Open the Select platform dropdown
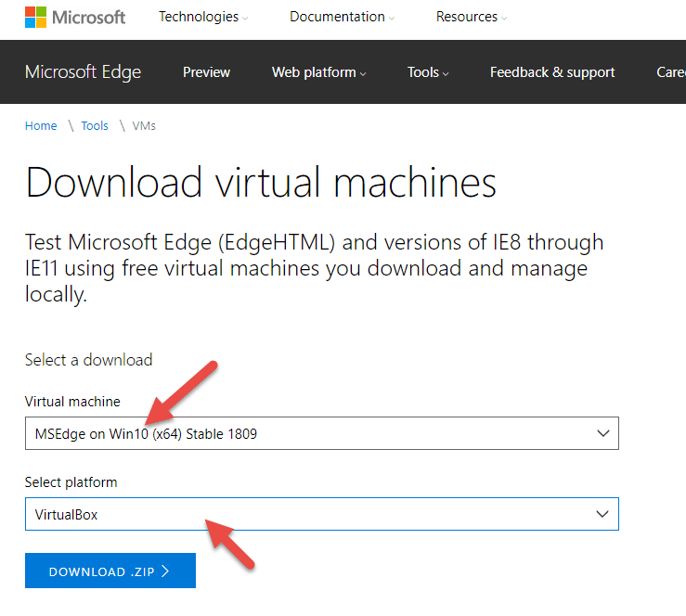This screenshot has width=686, height=616. coord(322,514)
